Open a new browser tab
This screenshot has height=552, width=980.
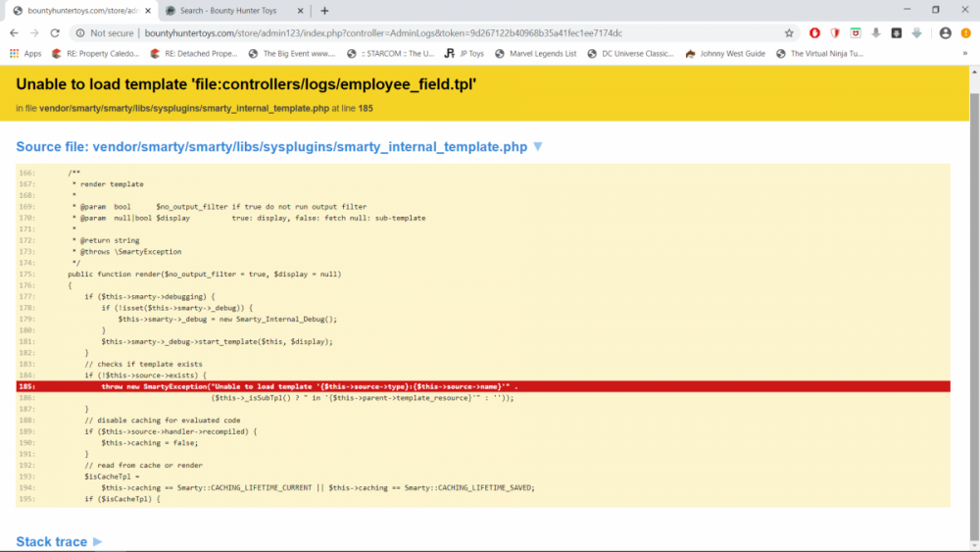pos(324,11)
